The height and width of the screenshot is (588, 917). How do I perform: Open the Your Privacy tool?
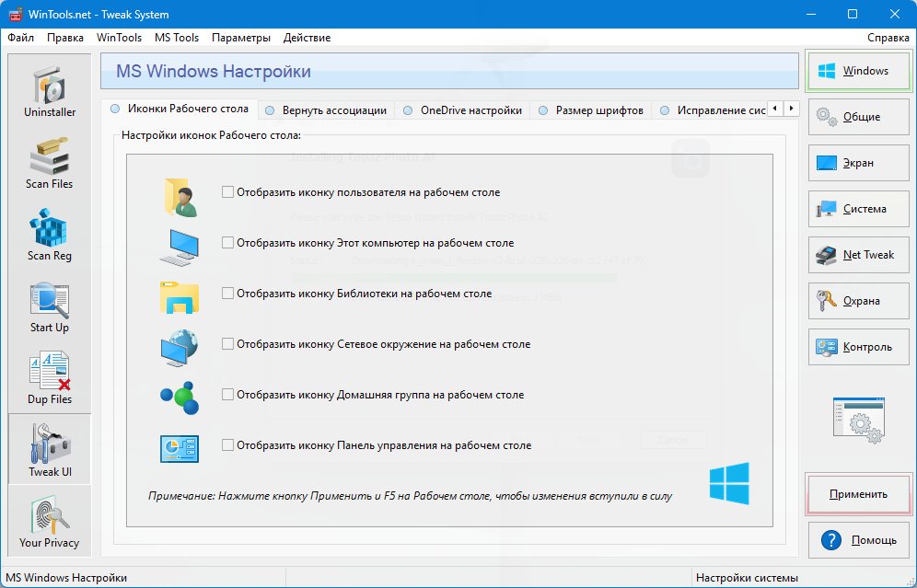tap(50, 522)
